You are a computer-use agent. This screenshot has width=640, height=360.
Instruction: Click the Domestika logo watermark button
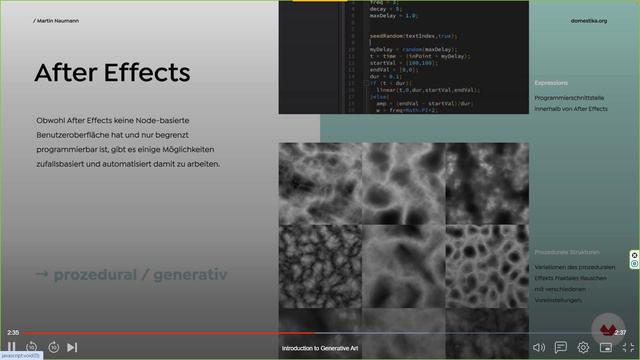(x=608, y=329)
